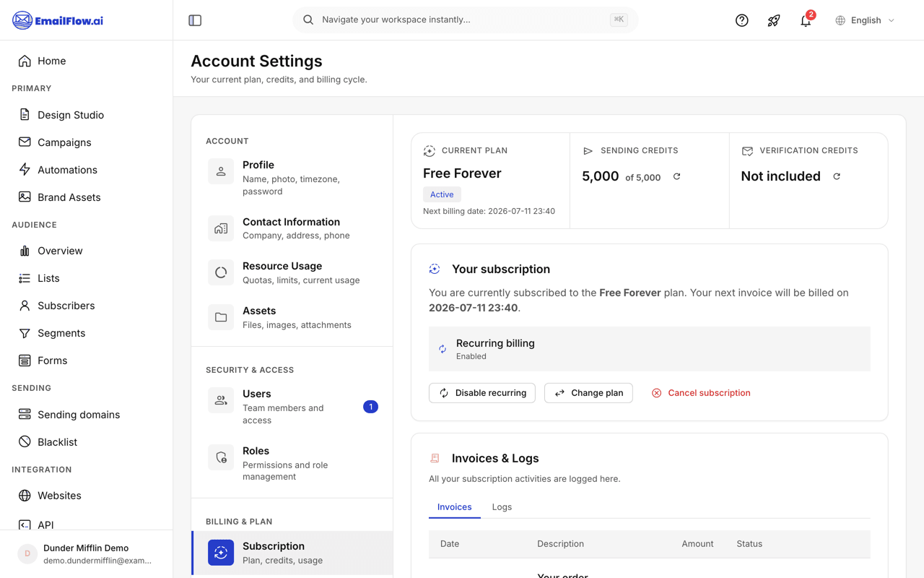
Task: Click Cancel subscription link
Action: click(701, 393)
